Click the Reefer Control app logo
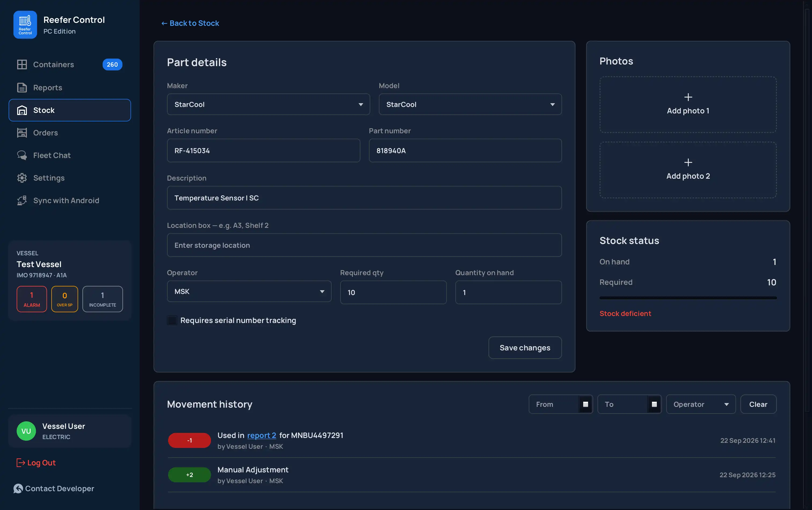This screenshot has width=812, height=510. pyautogui.click(x=25, y=25)
